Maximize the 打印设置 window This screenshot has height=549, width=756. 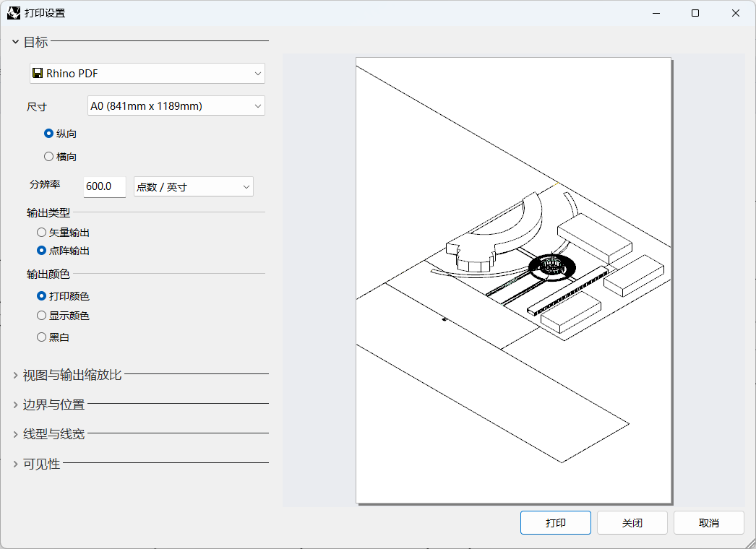(x=695, y=13)
